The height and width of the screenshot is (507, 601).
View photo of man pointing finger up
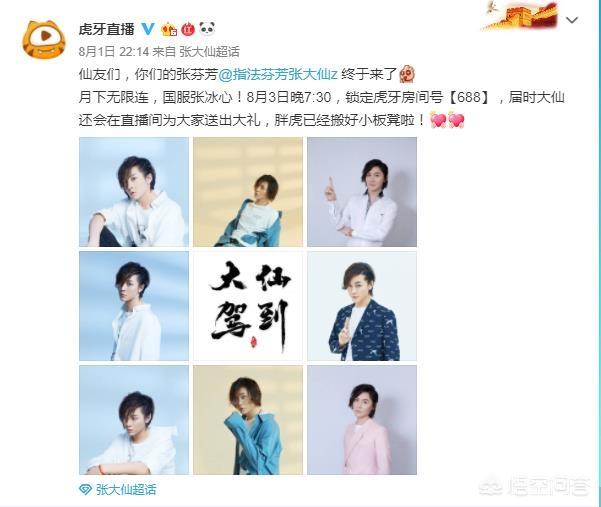362,192
